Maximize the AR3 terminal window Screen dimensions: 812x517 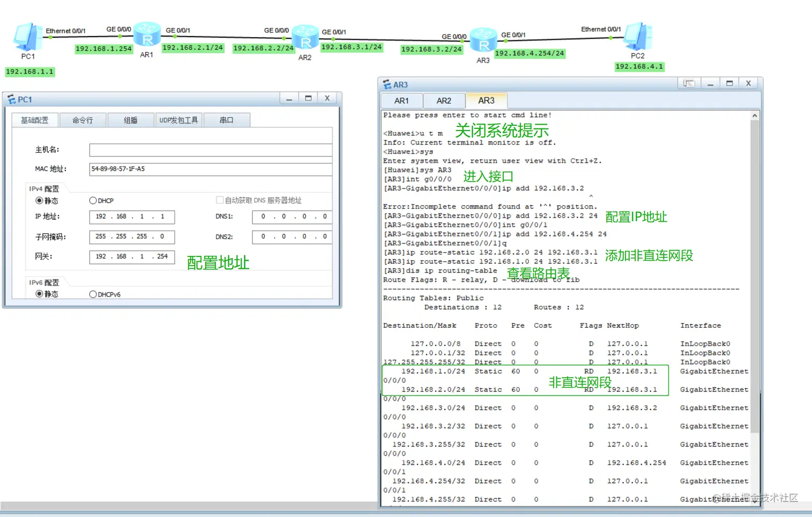click(729, 83)
